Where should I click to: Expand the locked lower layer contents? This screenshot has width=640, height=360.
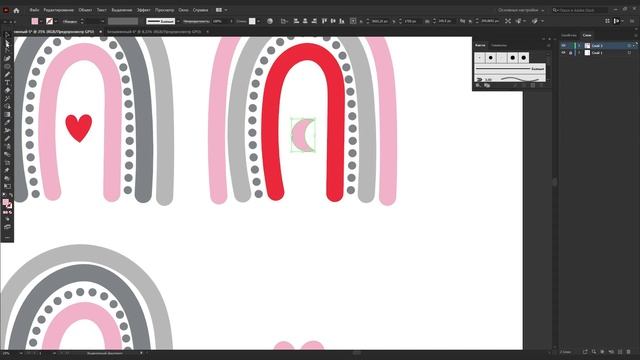[x=579, y=53]
